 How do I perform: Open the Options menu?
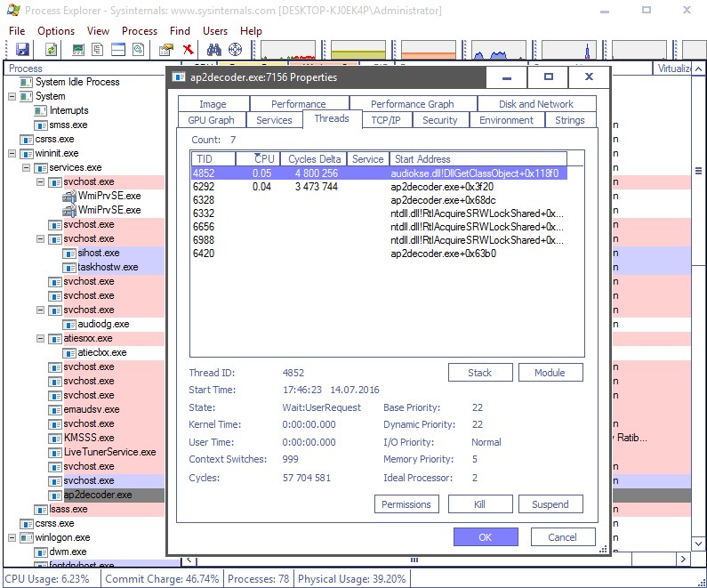tap(56, 31)
